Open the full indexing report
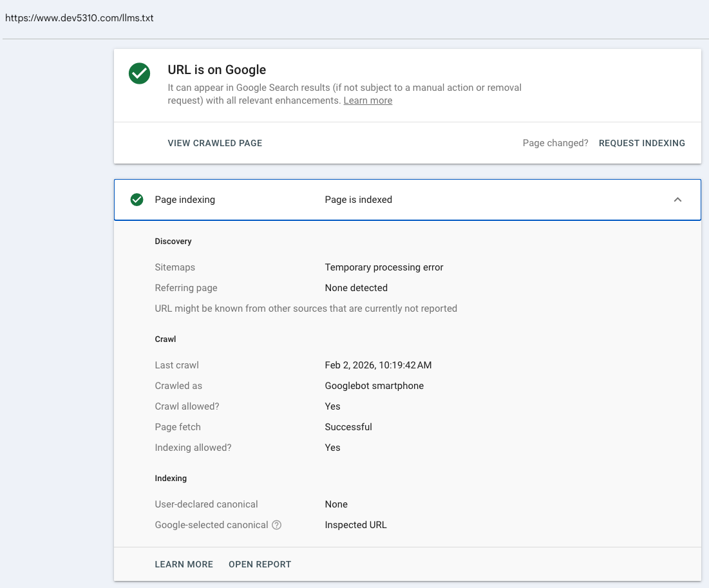 point(260,564)
